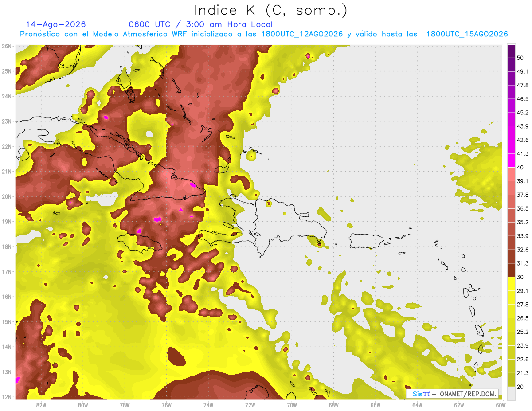Image resolution: width=532 pixels, height=411 pixels.
Task: Click the longitude label "70W"
Action: pos(292,405)
